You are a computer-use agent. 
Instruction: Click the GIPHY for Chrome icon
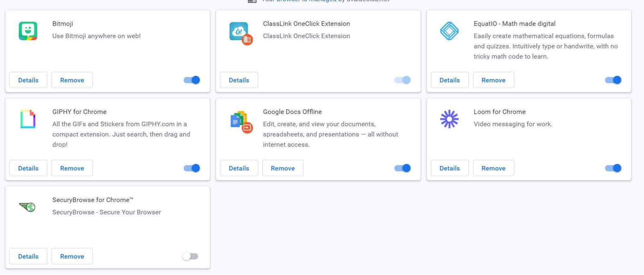click(x=28, y=119)
